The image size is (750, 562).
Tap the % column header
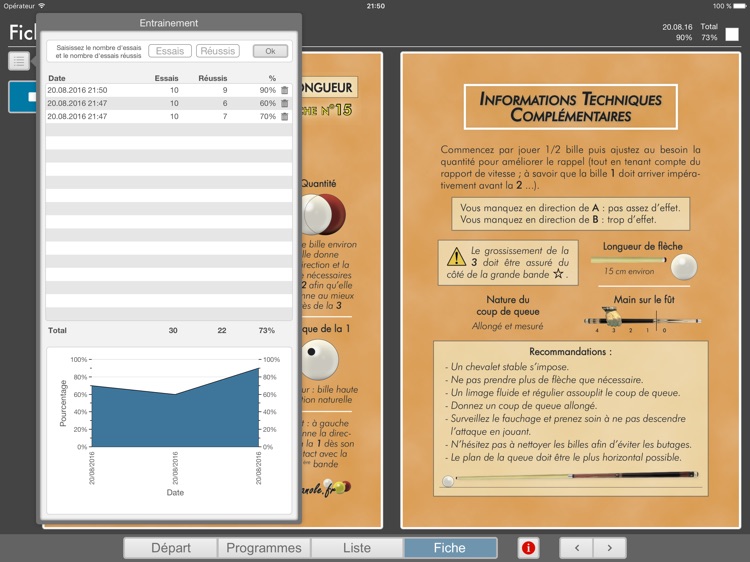coord(272,78)
